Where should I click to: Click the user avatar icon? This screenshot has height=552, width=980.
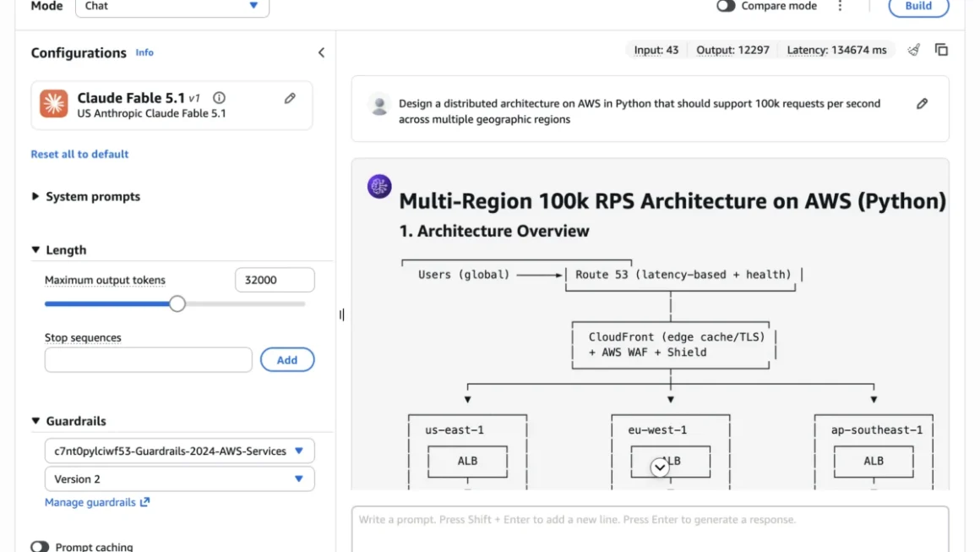(x=378, y=105)
